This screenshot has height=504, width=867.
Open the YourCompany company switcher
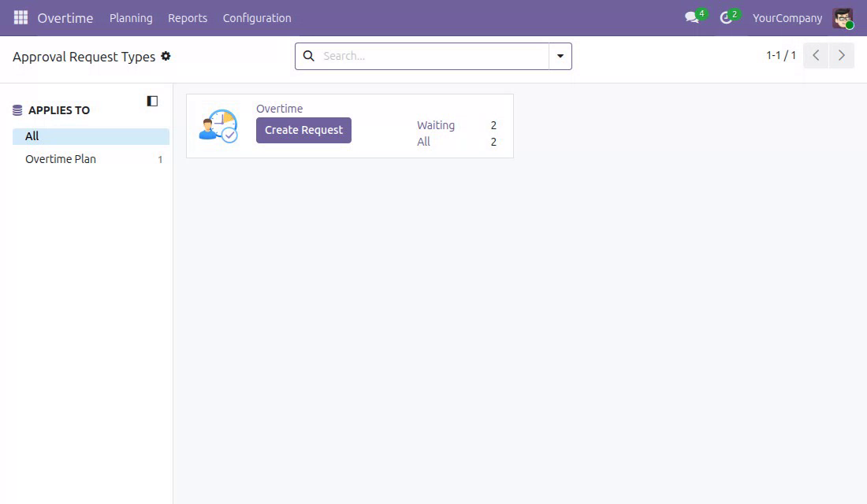coord(787,17)
